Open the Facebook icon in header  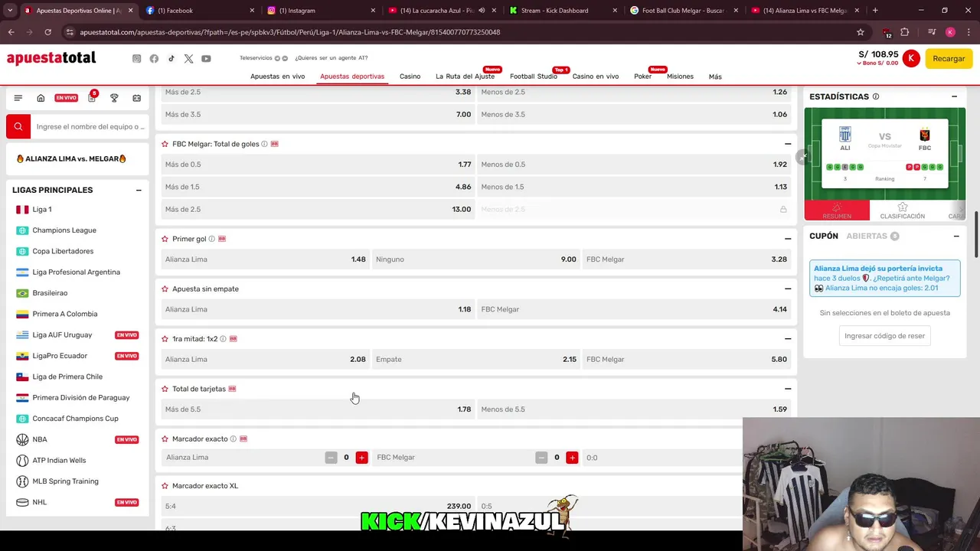154,58
